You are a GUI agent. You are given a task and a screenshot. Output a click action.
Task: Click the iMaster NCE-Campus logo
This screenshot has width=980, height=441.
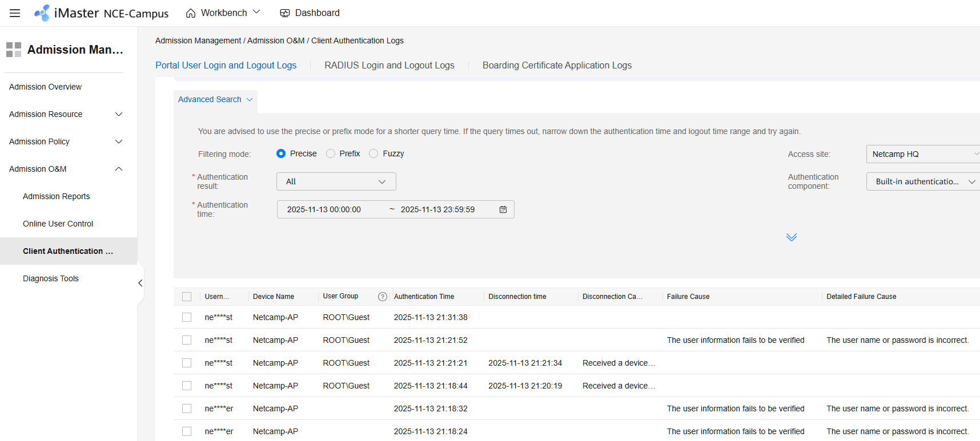pos(101,13)
